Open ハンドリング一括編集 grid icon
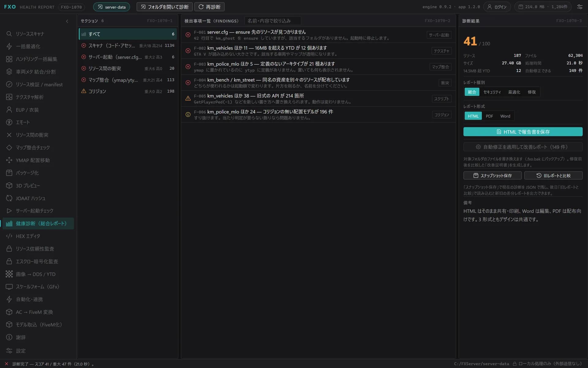The height and width of the screenshot is (368, 588). click(x=9, y=59)
